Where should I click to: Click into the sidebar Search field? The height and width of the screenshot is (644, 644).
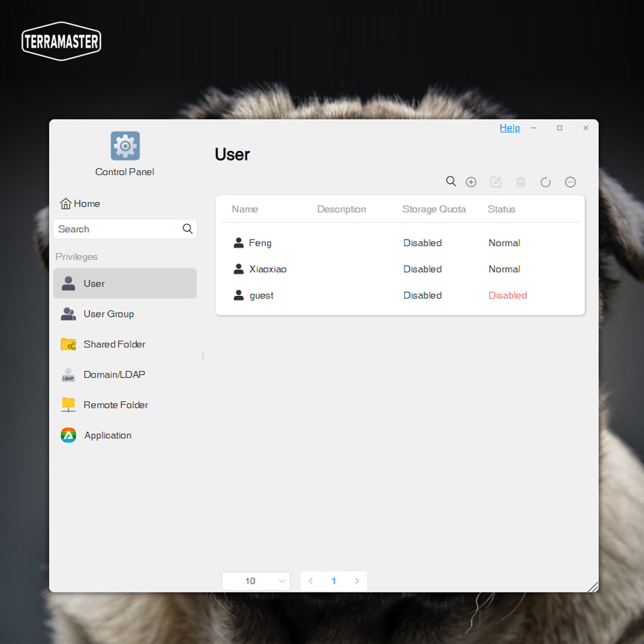click(x=125, y=229)
